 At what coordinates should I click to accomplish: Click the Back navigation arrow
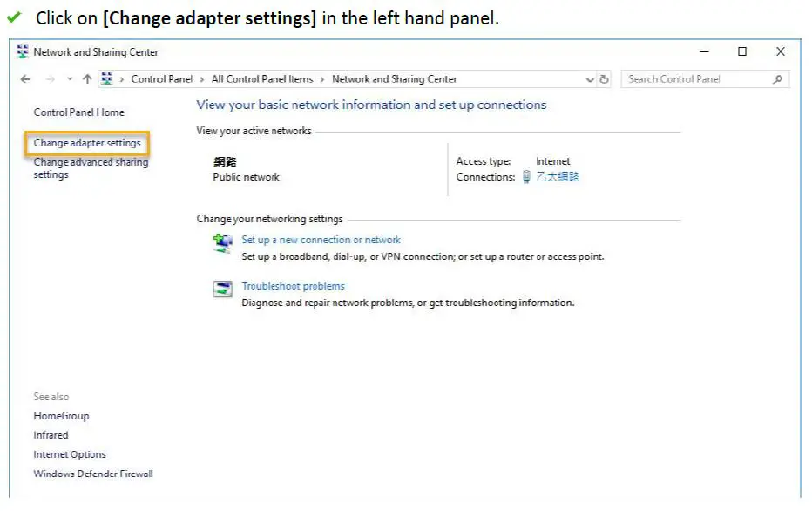click(x=25, y=79)
